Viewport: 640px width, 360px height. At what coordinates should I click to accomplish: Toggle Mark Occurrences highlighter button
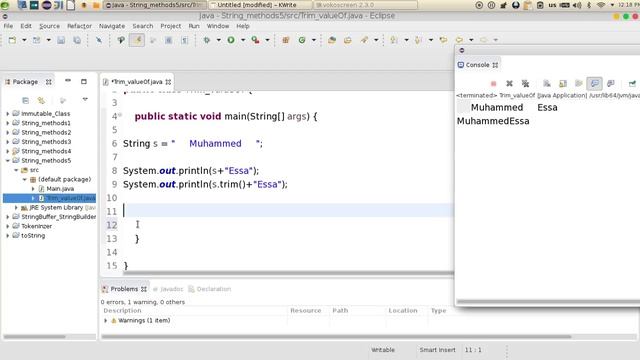click(137, 40)
